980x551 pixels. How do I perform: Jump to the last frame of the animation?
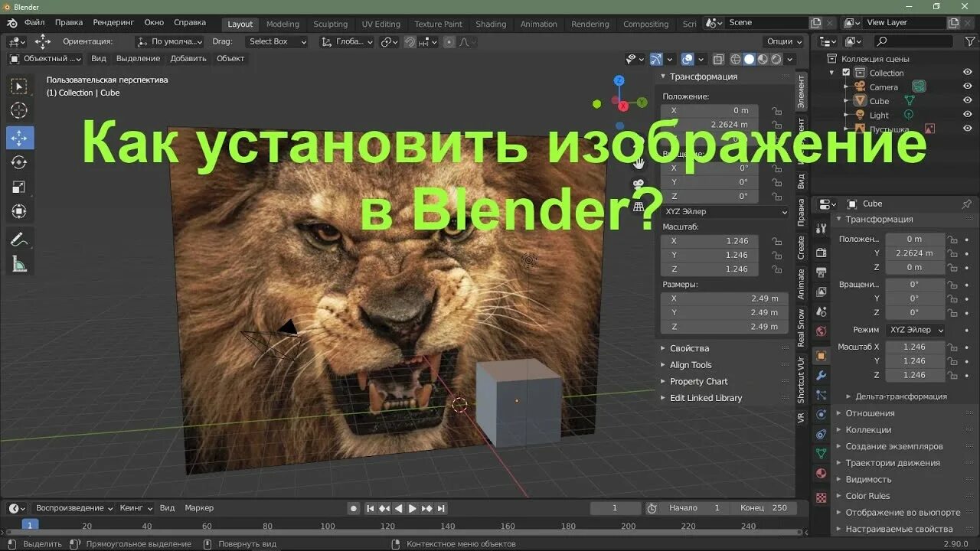click(442, 508)
